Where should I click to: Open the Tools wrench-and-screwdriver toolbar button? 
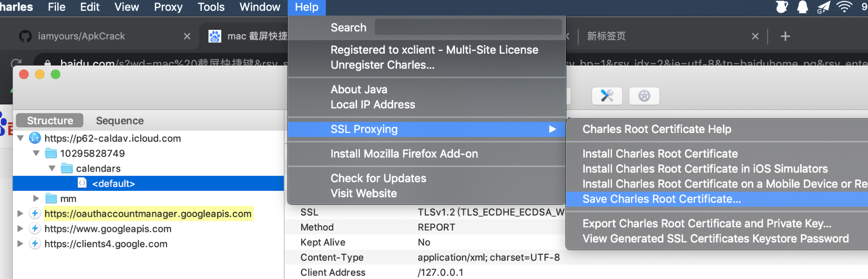click(606, 96)
